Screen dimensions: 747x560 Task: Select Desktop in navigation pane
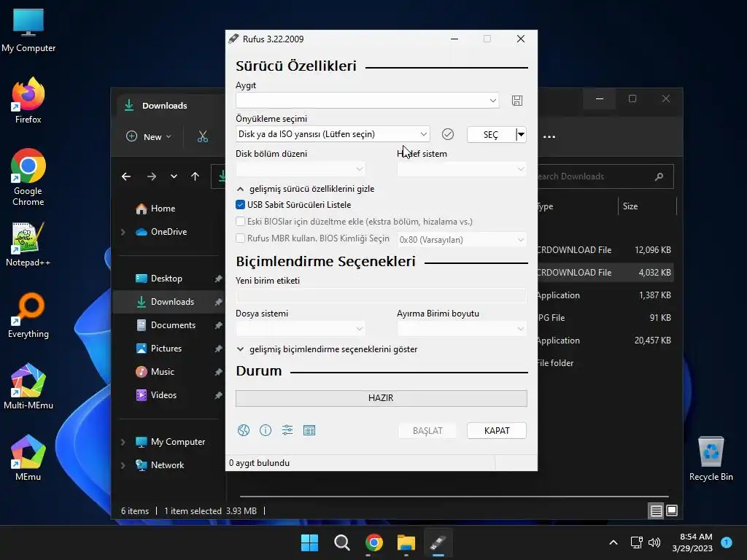pyautogui.click(x=166, y=279)
